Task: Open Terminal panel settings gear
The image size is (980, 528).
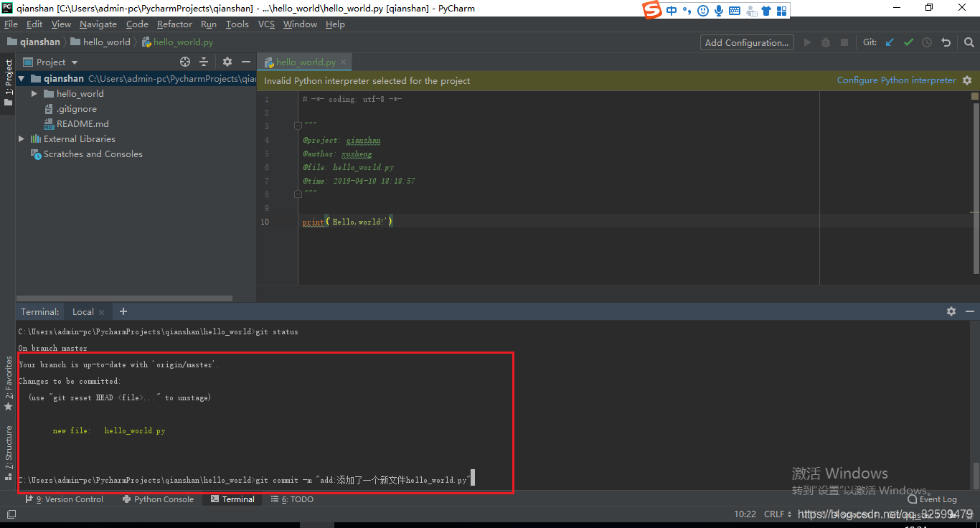Action: pyautogui.click(x=951, y=311)
